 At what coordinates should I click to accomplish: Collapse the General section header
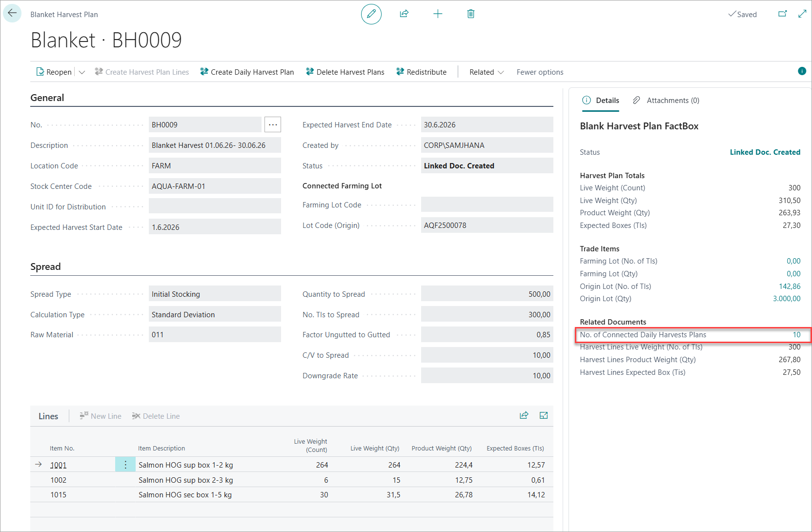click(x=47, y=98)
